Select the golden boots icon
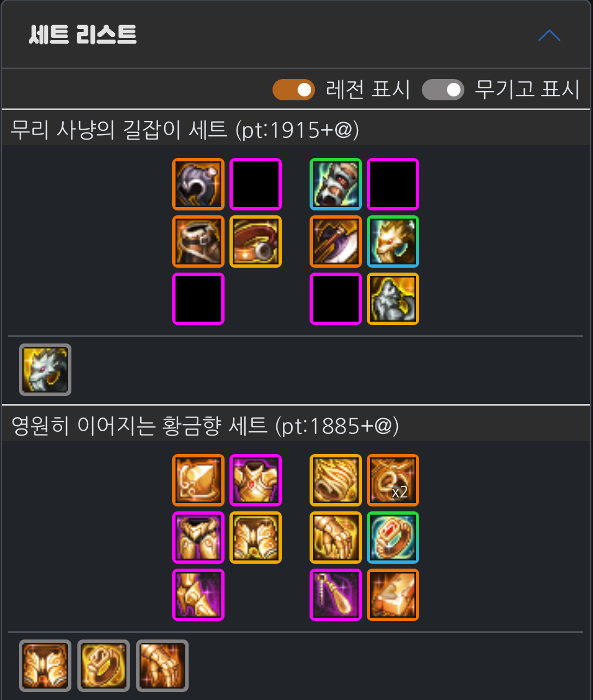 (198, 595)
